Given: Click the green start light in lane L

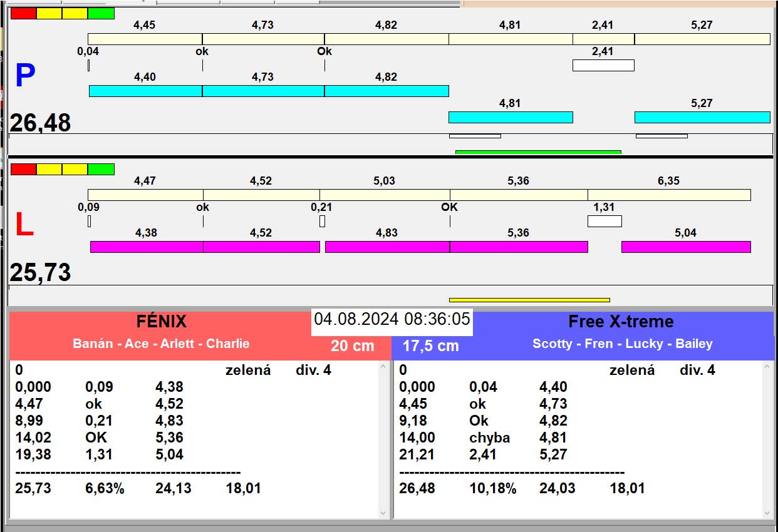Looking at the screenshot, I should (101, 169).
